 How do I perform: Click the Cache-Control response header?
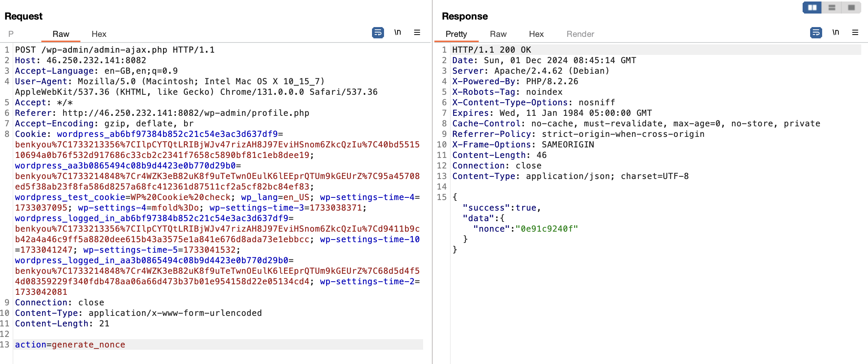[x=636, y=123]
